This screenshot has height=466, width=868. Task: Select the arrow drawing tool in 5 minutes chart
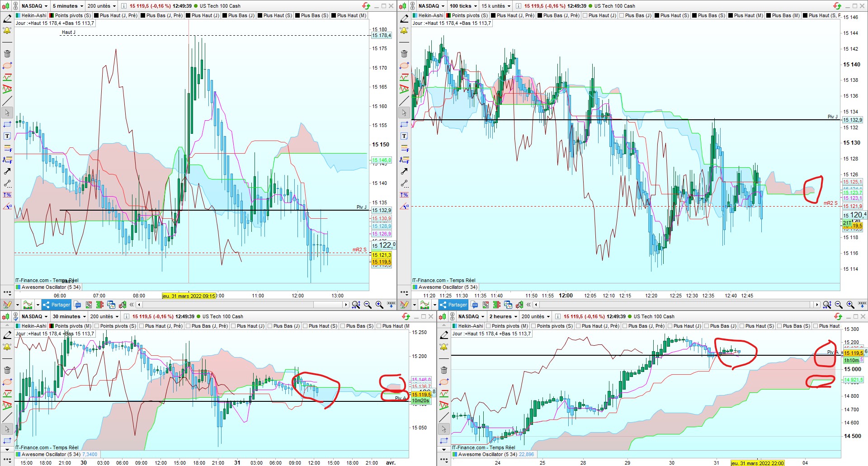pos(7,171)
